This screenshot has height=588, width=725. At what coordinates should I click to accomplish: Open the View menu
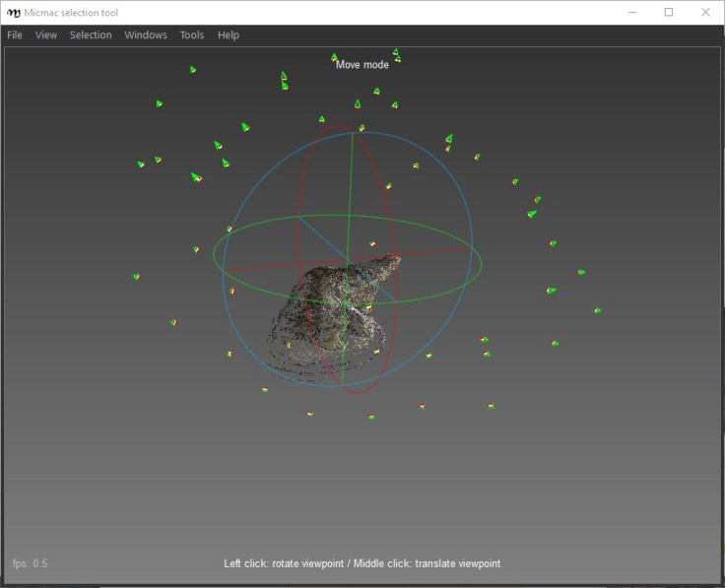click(x=46, y=35)
